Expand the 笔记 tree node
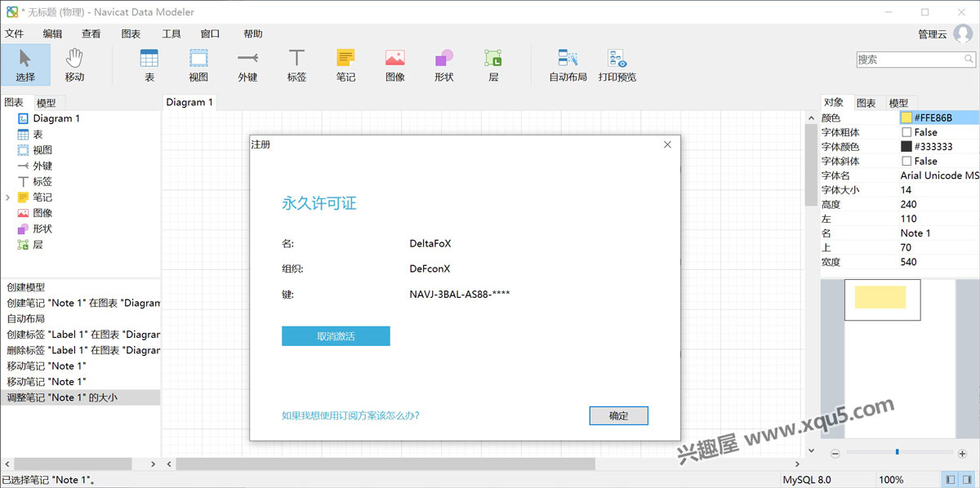Viewport: 980px width, 488px height. coord(8,197)
